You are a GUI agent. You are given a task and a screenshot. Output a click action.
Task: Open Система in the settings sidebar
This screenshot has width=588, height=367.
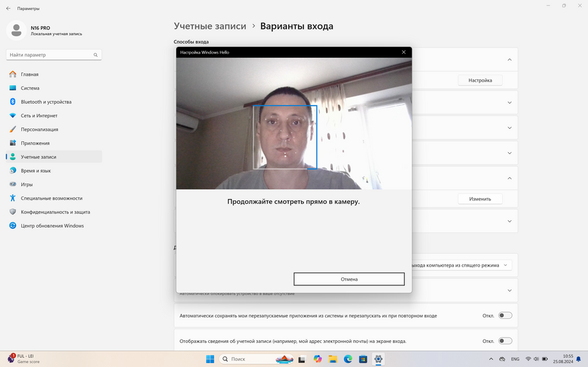(30, 88)
